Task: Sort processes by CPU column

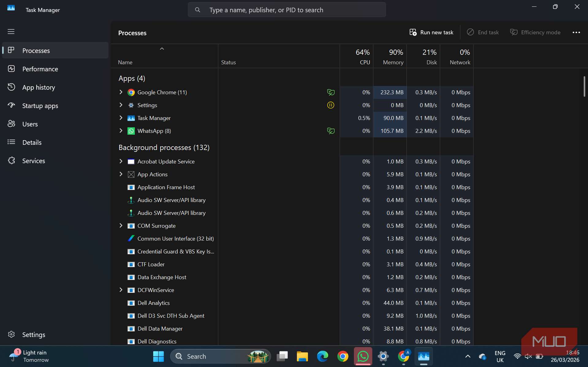Action: (x=357, y=57)
